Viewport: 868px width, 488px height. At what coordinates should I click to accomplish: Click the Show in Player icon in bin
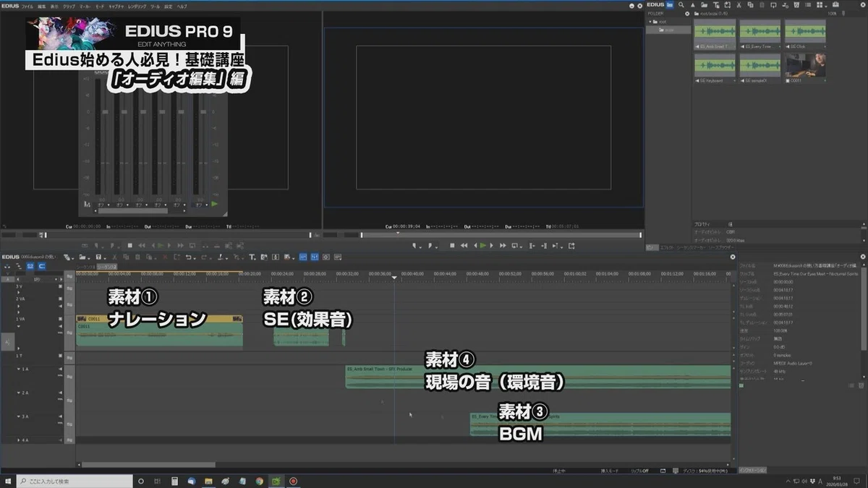[773, 4]
